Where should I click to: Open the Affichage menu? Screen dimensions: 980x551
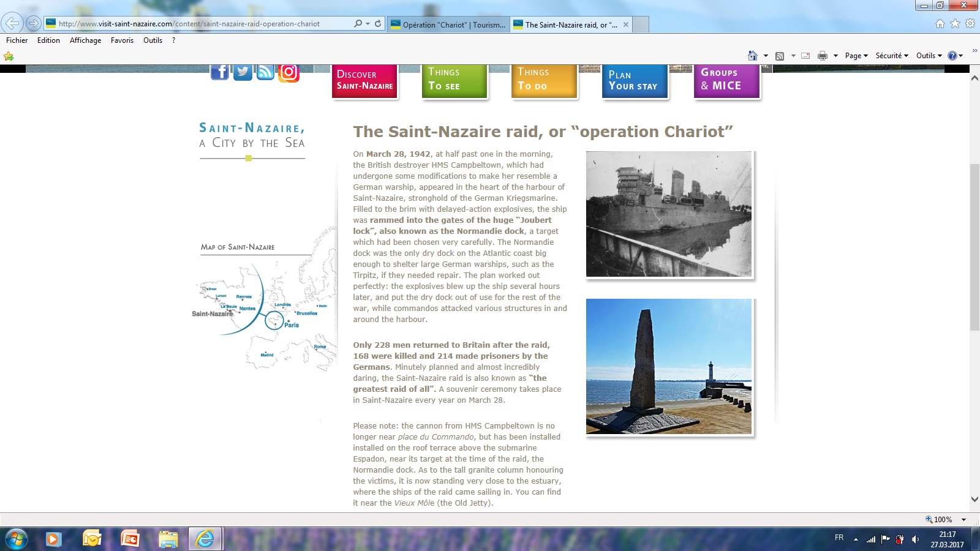click(85, 40)
